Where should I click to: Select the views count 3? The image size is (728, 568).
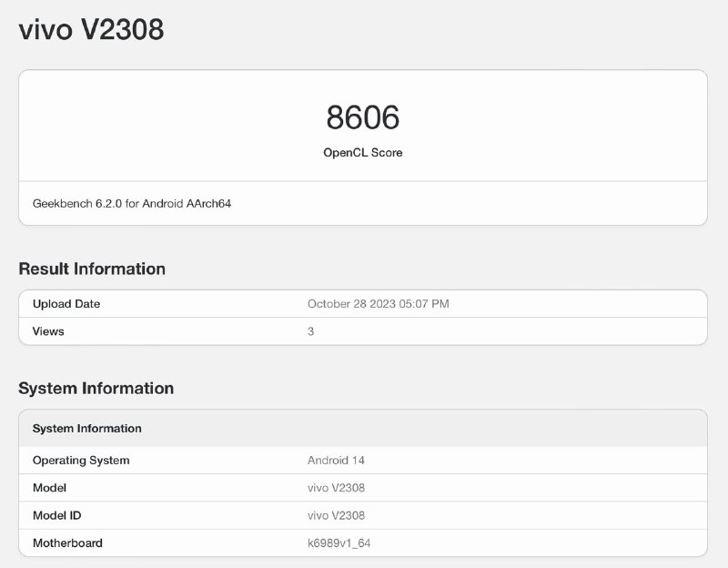coord(310,331)
